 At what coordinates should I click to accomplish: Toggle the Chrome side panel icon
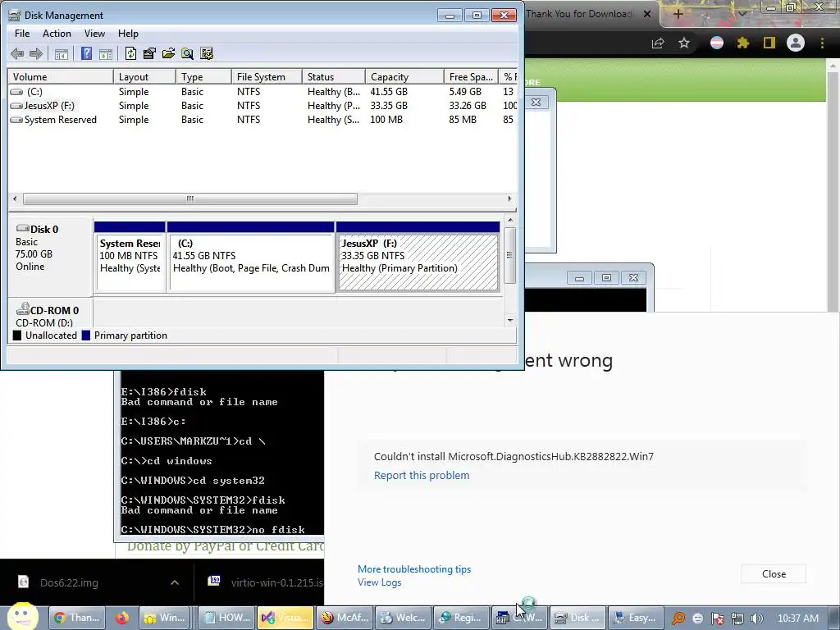click(x=769, y=43)
